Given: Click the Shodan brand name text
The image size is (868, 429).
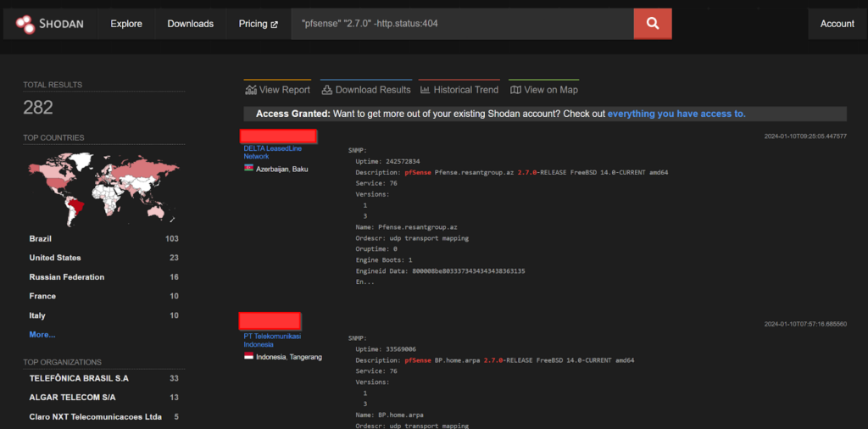Looking at the screenshot, I should point(61,24).
